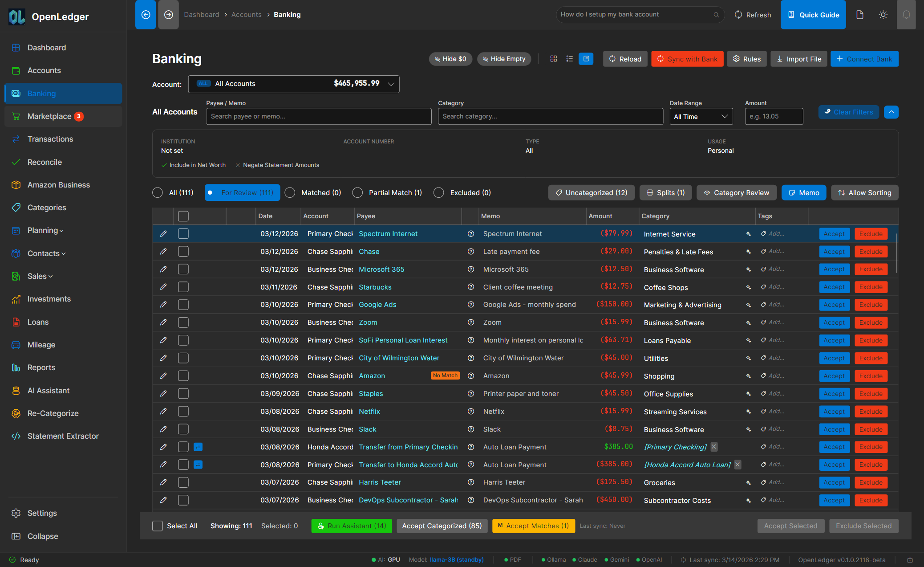This screenshot has height=567, width=924.
Task: Open the Statement Extractor tool
Action: pyautogui.click(x=63, y=436)
